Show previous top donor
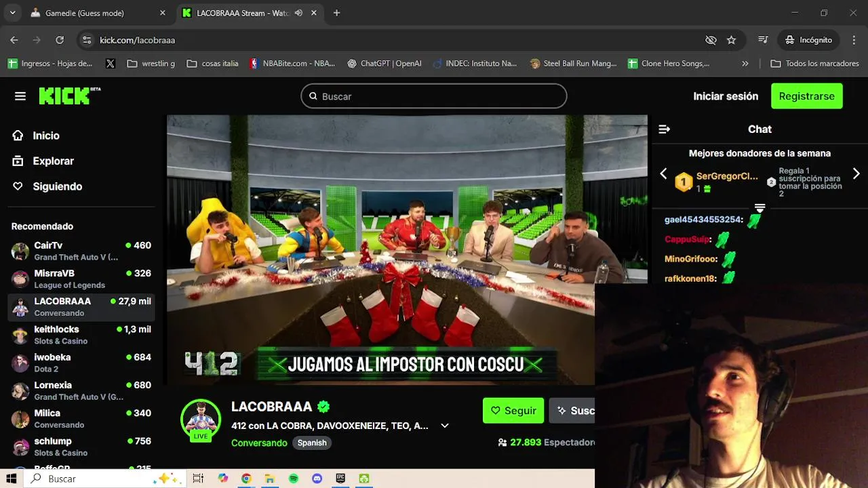Screen dimensions: 868x488 coord(663,174)
